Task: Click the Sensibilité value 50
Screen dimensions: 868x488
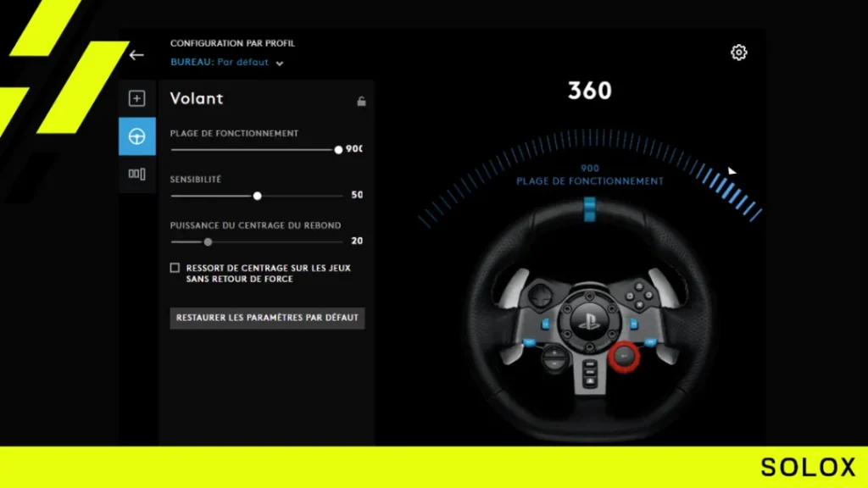Action: 357,195
